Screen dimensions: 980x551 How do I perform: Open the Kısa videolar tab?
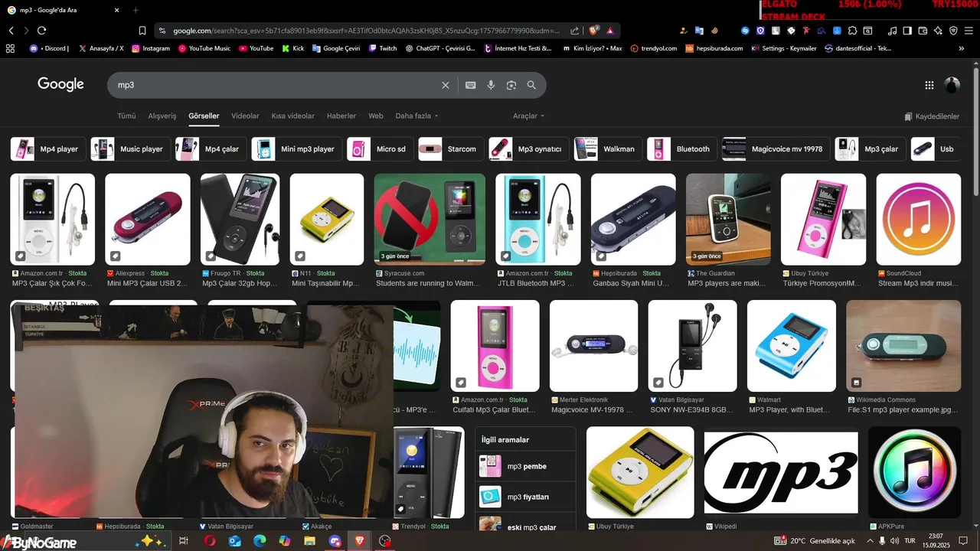click(x=292, y=116)
